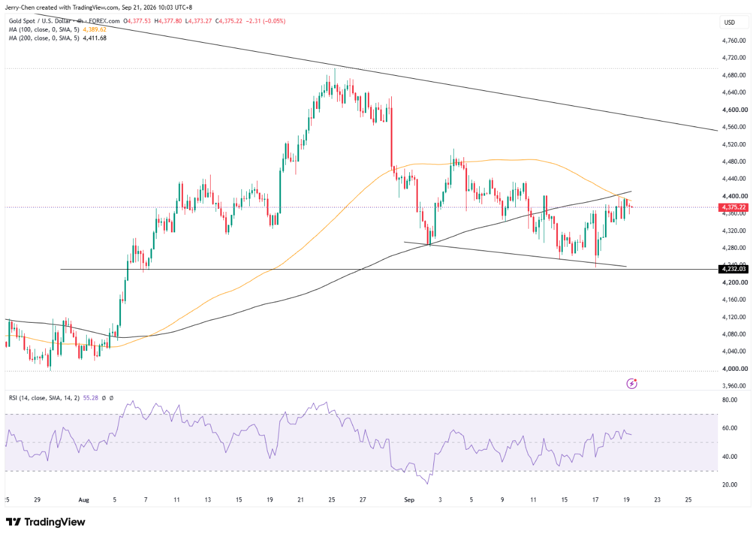This screenshot has width=756, height=537.
Task: Click the MA 200 value 4,411.68
Action: coord(94,38)
